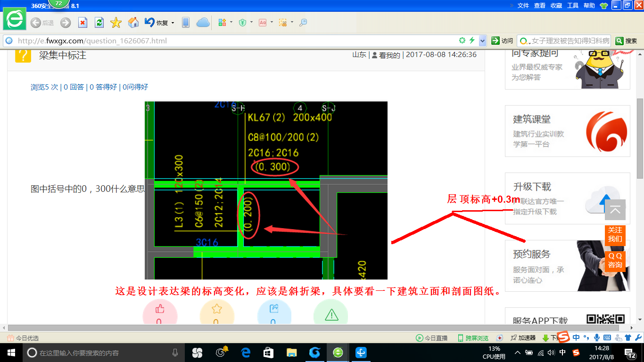Open the search engine selector dropdown
The width and height of the screenshot is (644, 362).
click(525, 41)
